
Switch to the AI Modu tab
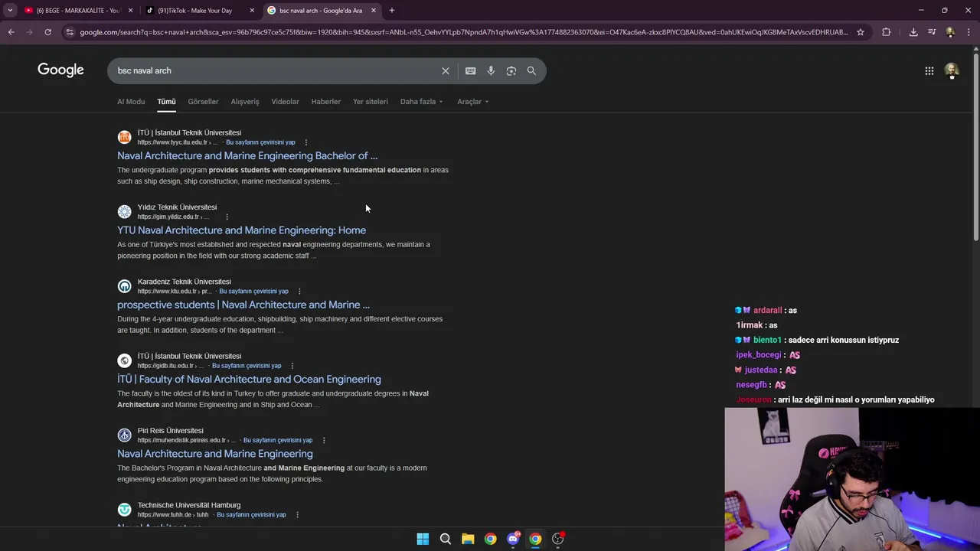click(x=131, y=102)
